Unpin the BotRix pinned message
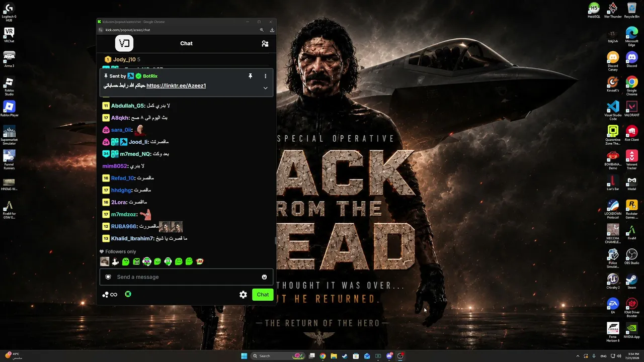Image resolution: width=644 pixels, height=362 pixels. [250, 76]
